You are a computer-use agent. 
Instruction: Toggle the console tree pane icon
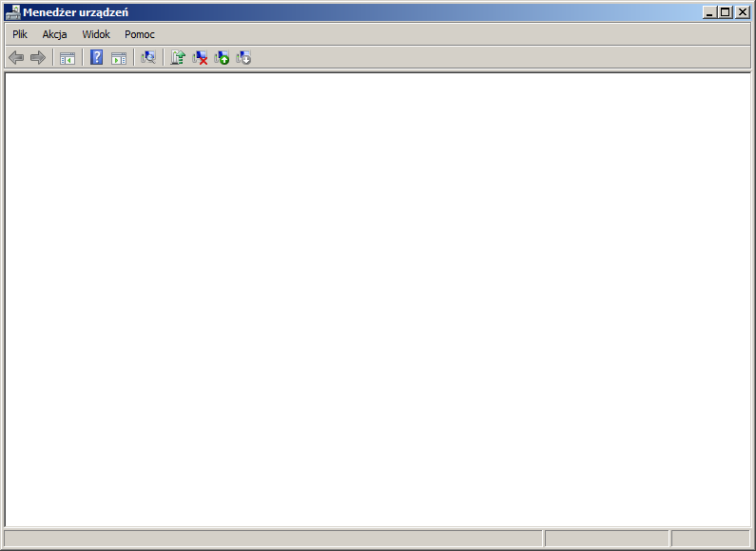(68, 58)
